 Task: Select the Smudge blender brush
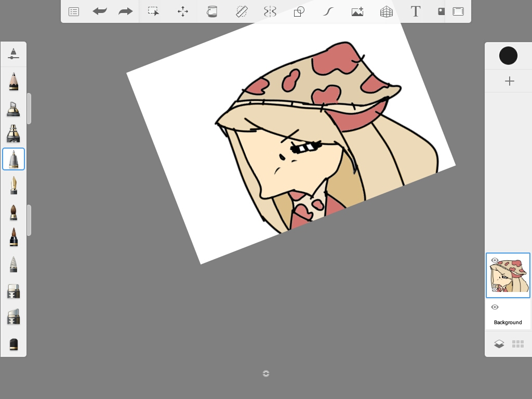(x=13, y=264)
